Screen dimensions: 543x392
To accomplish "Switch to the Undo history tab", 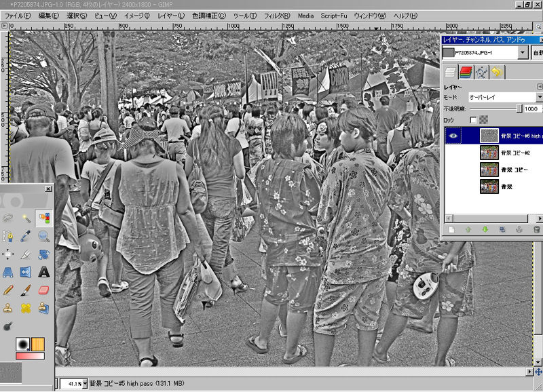I will tap(497, 73).
